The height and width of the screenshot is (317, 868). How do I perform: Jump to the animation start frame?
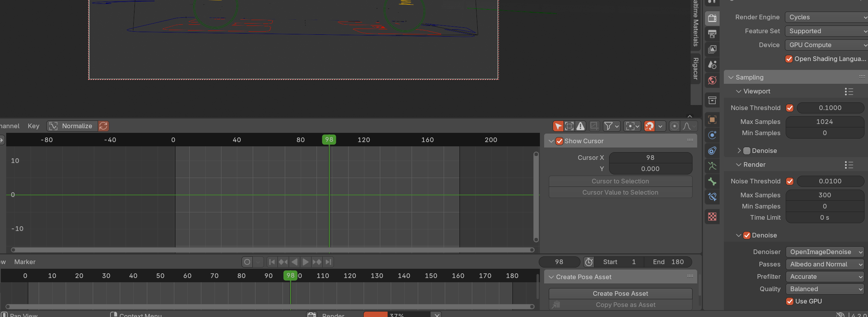pyautogui.click(x=272, y=262)
